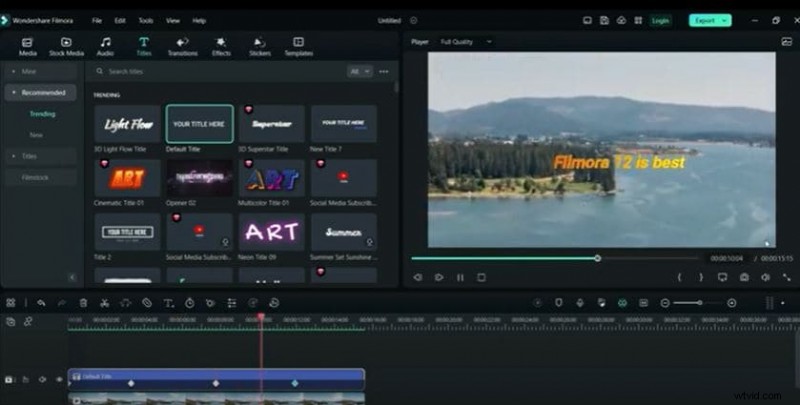Viewport: 800px width, 405px height.
Task: Click the text tool icon in timeline toolbar
Action: tap(168, 303)
